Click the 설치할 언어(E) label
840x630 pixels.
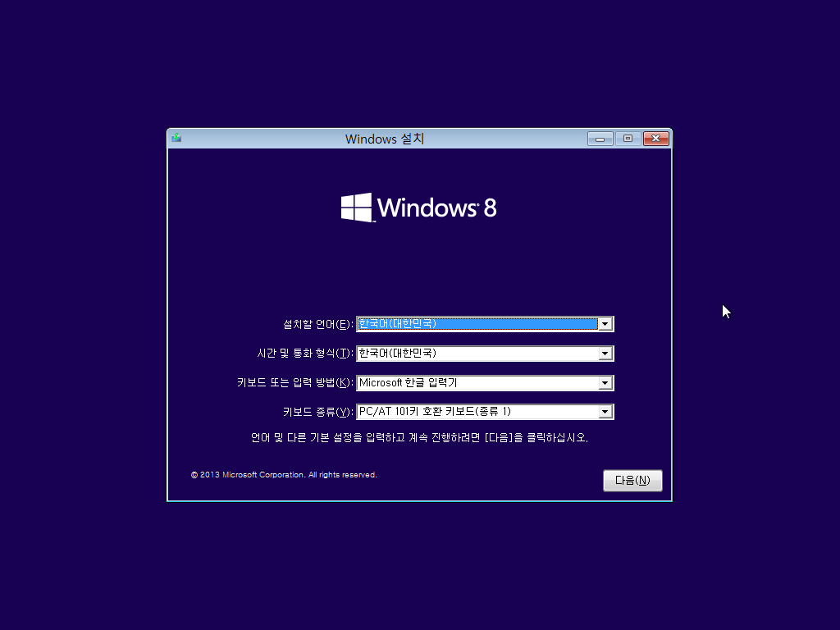pyautogui.click(x=317, y=324)
